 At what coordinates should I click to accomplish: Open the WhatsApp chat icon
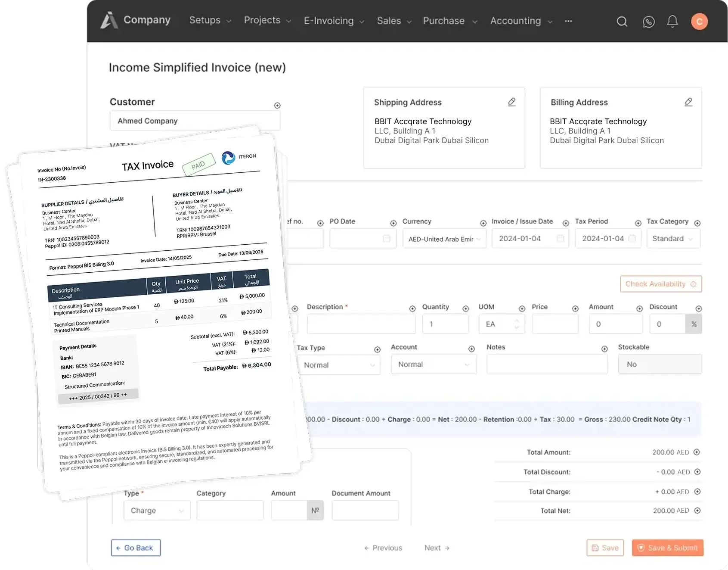coord(648,22)
